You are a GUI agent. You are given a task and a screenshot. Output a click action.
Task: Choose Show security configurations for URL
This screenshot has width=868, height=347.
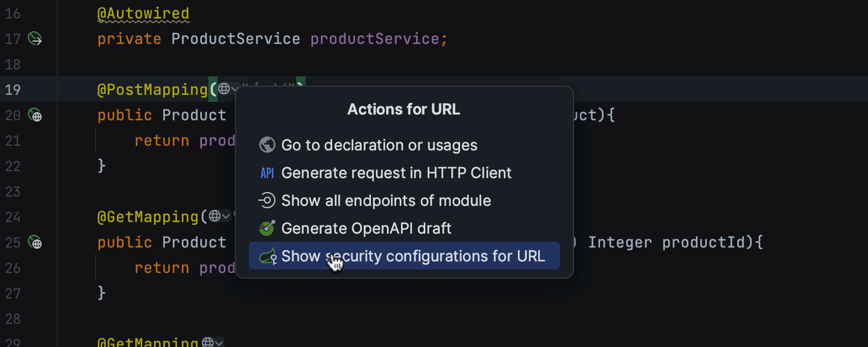pyautogui.click(x=413, y=256)
